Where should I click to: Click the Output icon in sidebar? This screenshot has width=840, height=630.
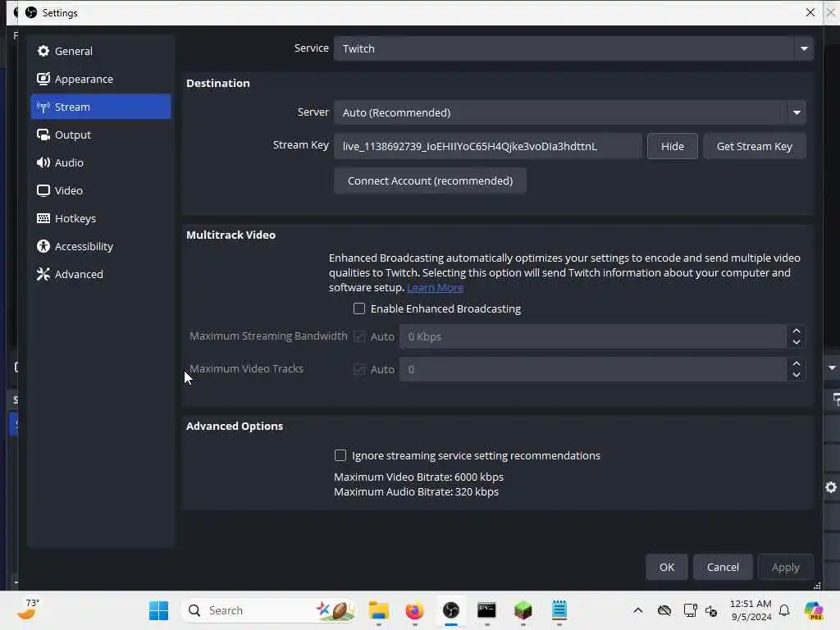coord(43,135)
